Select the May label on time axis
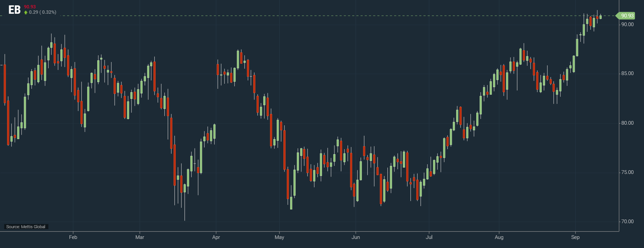This screenshot has height=248, width=644. tap(279, 237)
